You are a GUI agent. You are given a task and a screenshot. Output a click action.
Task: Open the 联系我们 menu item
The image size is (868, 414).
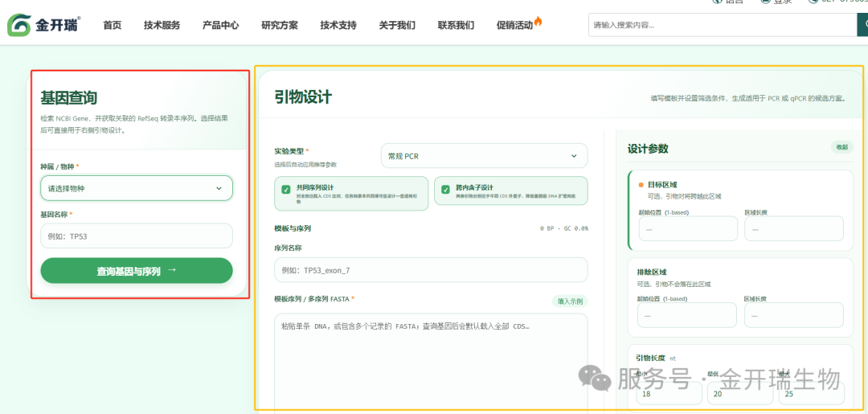[x=456, y=25]
